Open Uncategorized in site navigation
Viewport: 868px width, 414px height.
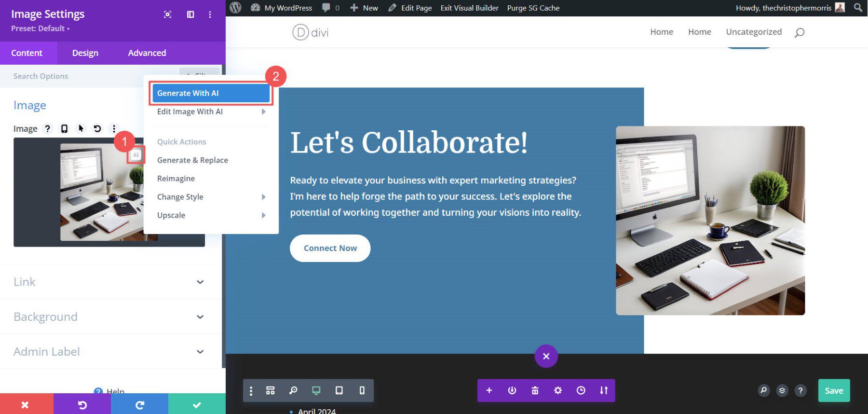point(754,32)
